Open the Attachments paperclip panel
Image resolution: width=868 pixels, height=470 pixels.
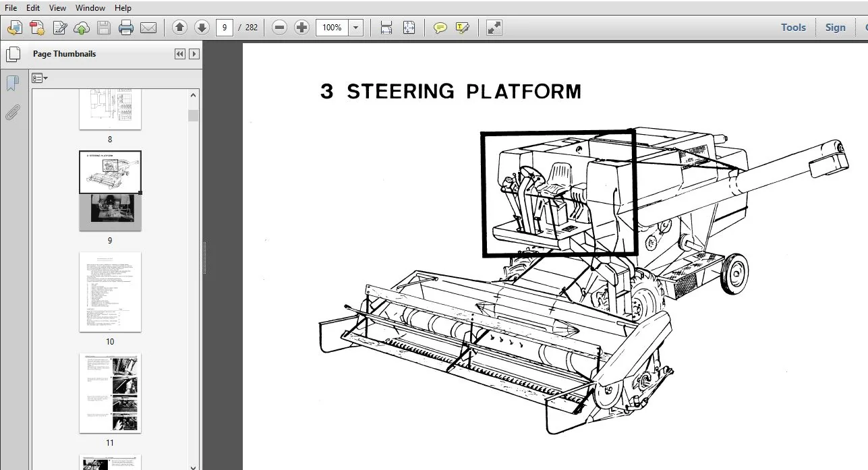coord(12,112)
